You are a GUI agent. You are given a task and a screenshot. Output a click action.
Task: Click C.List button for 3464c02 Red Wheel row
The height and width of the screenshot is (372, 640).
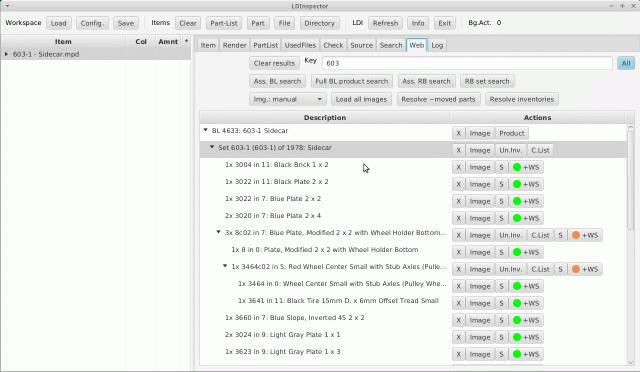click(540, 269)
